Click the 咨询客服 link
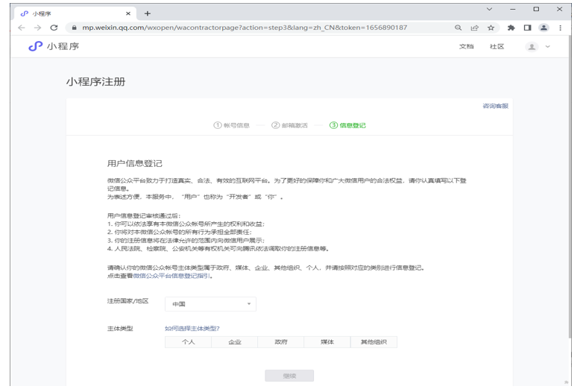583x392 pixels. 495,106
